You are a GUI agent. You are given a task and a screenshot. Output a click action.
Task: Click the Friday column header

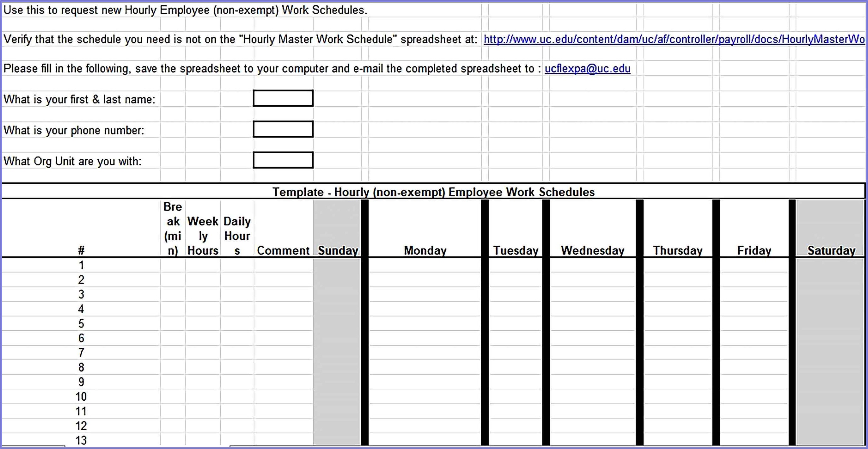click(x=754, y=251)
